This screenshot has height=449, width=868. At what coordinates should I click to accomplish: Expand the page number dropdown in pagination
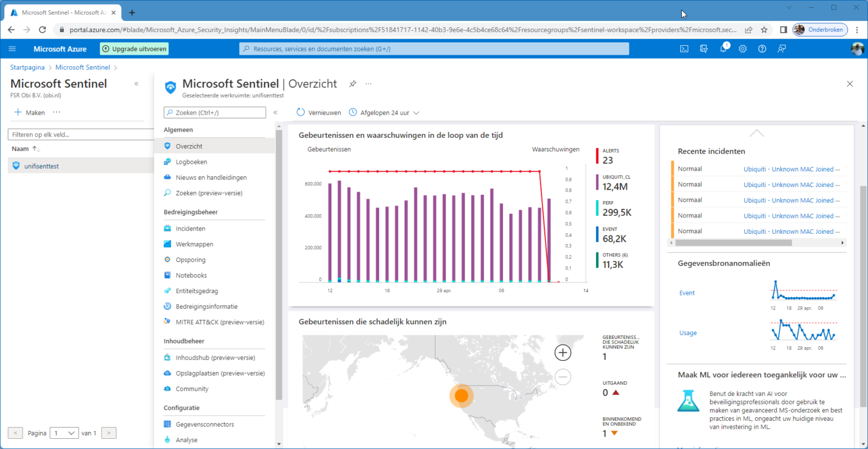(x=64, y=433)
